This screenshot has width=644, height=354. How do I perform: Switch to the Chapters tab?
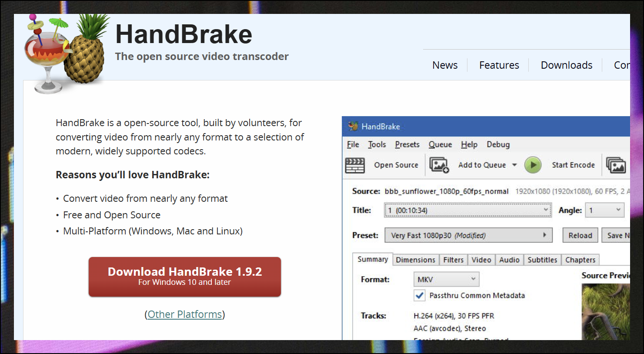(581, 260)
